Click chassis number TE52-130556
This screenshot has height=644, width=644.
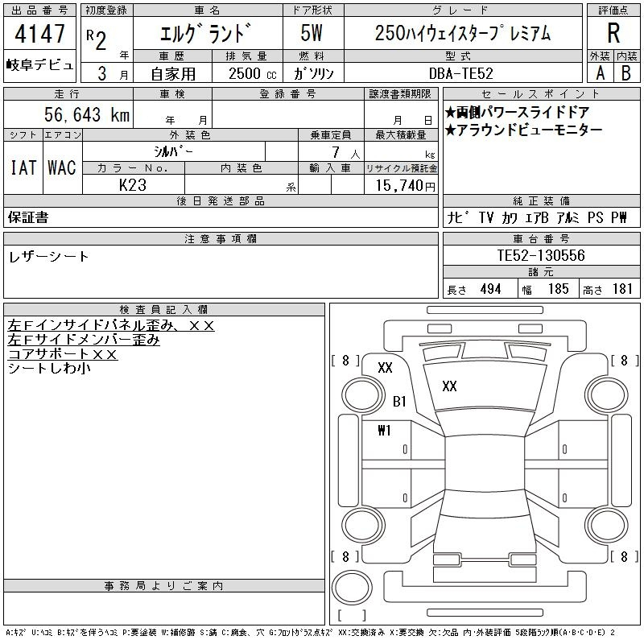(x=541, y=255)
